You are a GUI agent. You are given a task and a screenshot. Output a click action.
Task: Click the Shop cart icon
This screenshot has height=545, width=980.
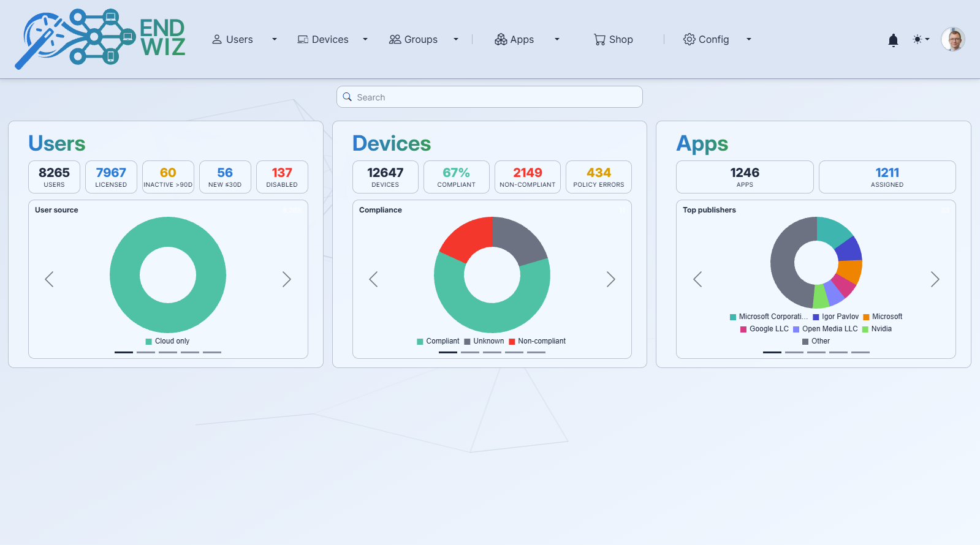coord(599,39)
